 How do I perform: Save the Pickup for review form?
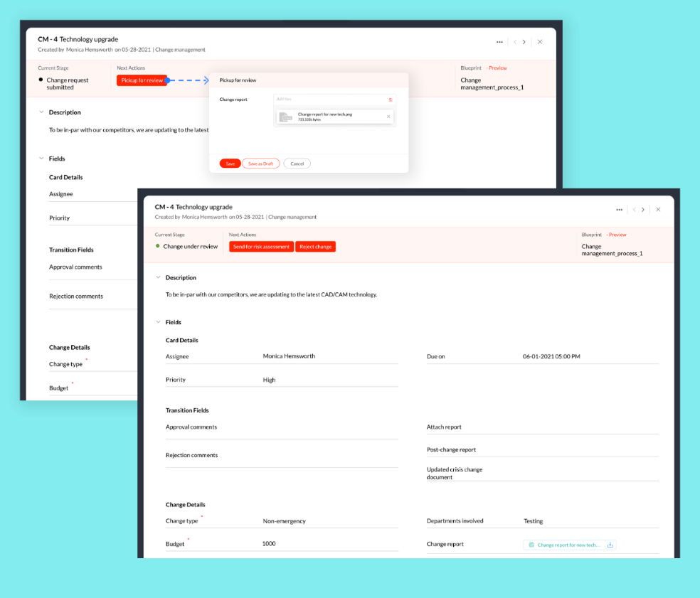[230, 164]
